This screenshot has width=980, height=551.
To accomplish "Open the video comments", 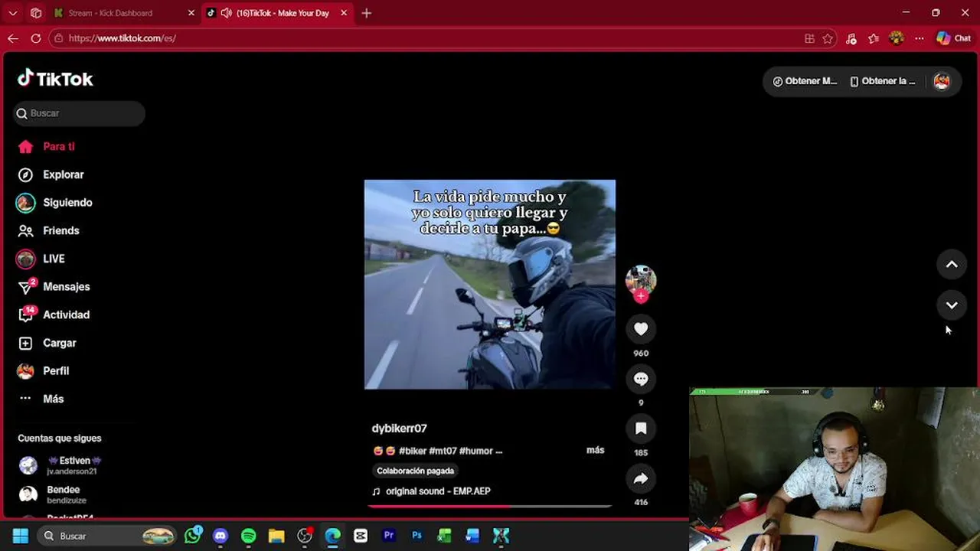I will (x=641, y=379).
